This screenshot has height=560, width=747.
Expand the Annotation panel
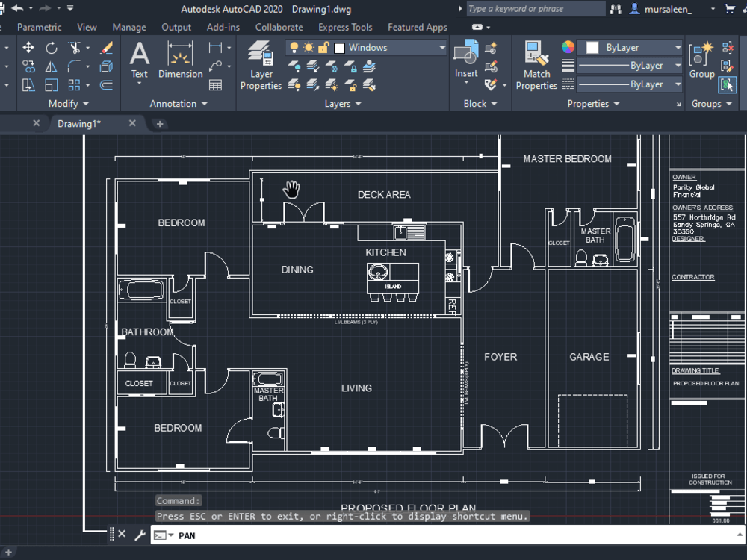[179, 103]
